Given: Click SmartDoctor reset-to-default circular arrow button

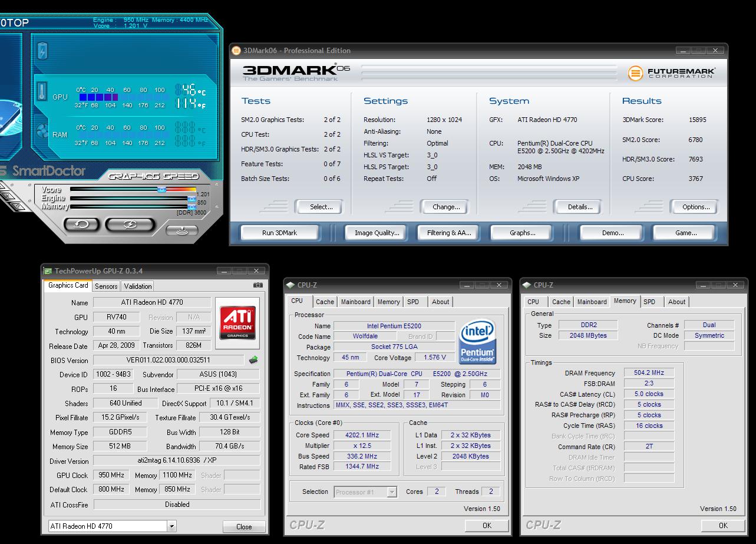Looking at the screenshot, I should (x=81, y=225).
